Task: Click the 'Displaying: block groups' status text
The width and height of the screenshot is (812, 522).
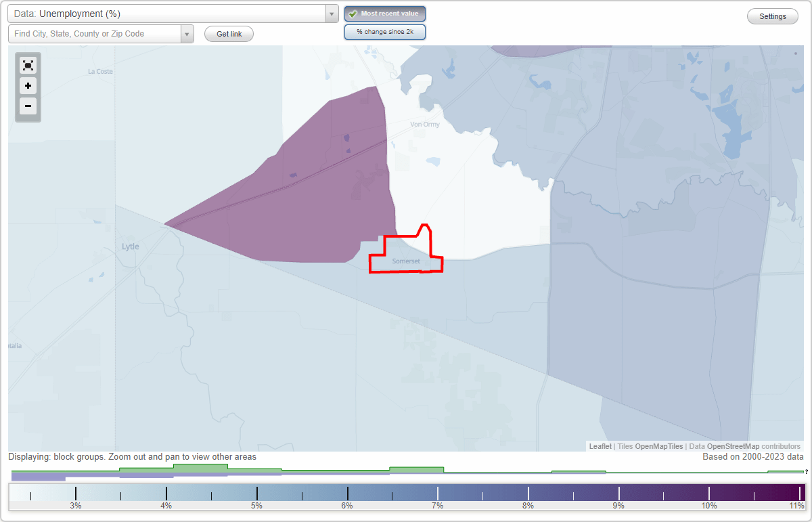Action: click(133, 457)
